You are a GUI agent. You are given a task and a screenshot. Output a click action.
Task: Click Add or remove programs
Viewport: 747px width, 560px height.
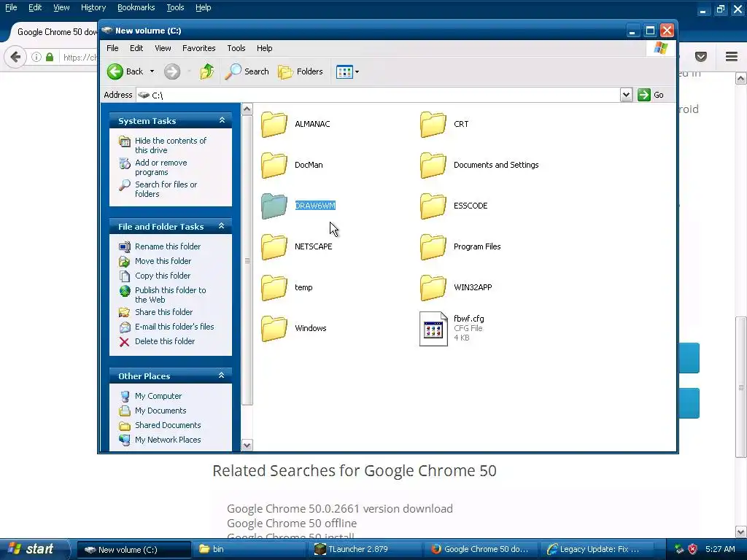click(160, 167)
